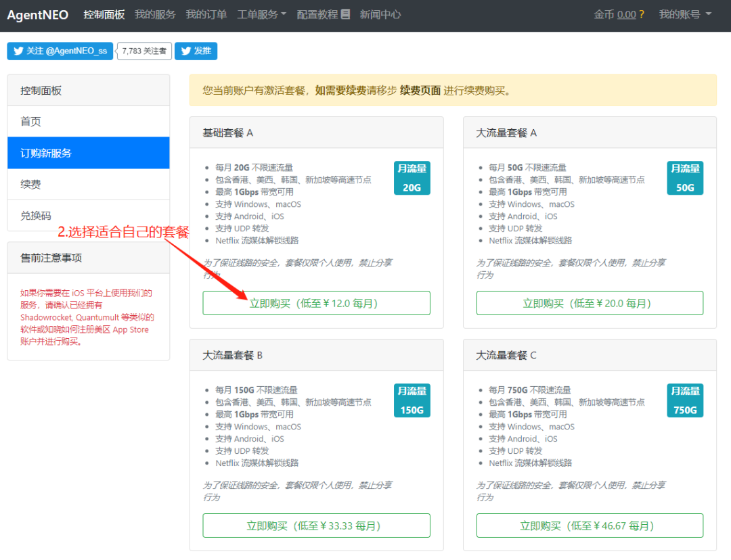Go to 我的订单 in navigation bar
Screen dimensions: 731x560
coord(206,14)
